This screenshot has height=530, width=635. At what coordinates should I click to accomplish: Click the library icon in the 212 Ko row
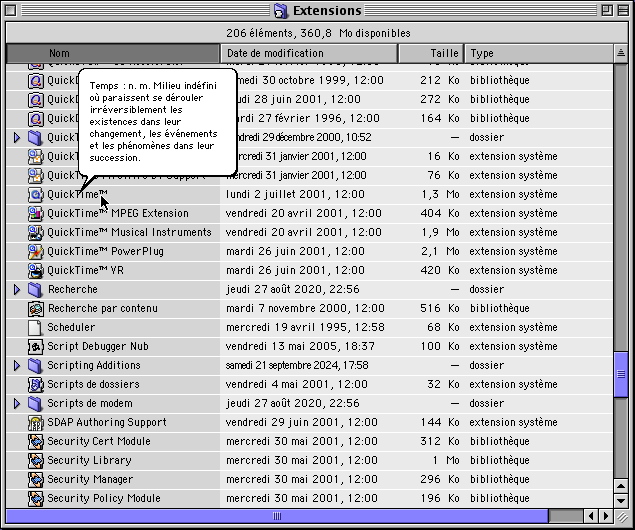36,81
